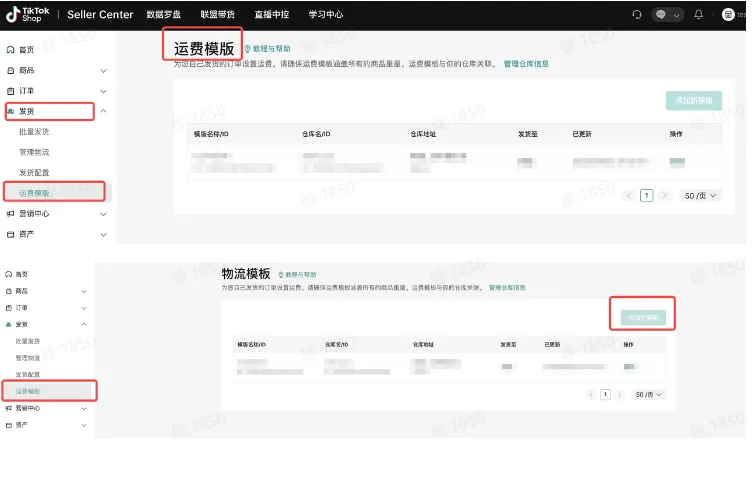Click the 首页 home icon in upper sidebar
Image resolution: width=754 pixels, height=489 pixels.
10,50
